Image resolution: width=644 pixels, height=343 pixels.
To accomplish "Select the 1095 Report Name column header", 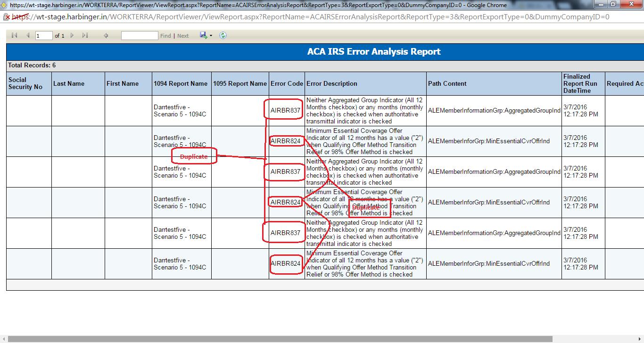I will [240, 83].
